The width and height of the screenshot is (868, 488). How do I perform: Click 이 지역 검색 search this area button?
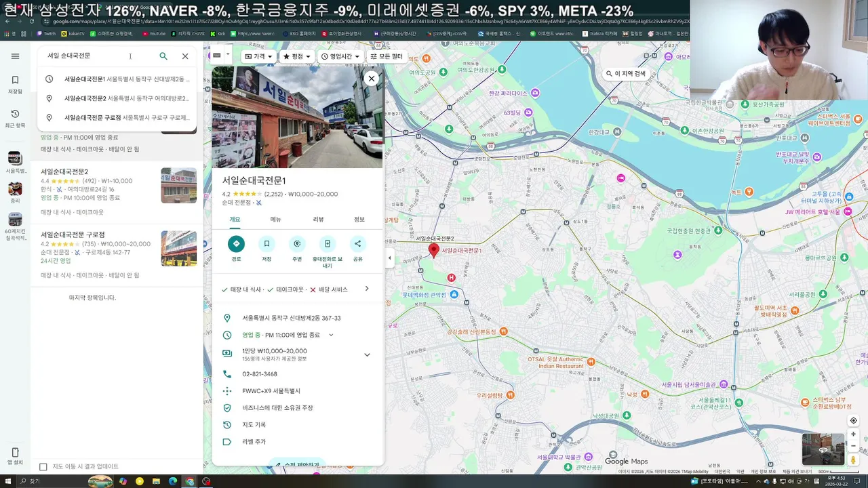[x=626, y=74]
